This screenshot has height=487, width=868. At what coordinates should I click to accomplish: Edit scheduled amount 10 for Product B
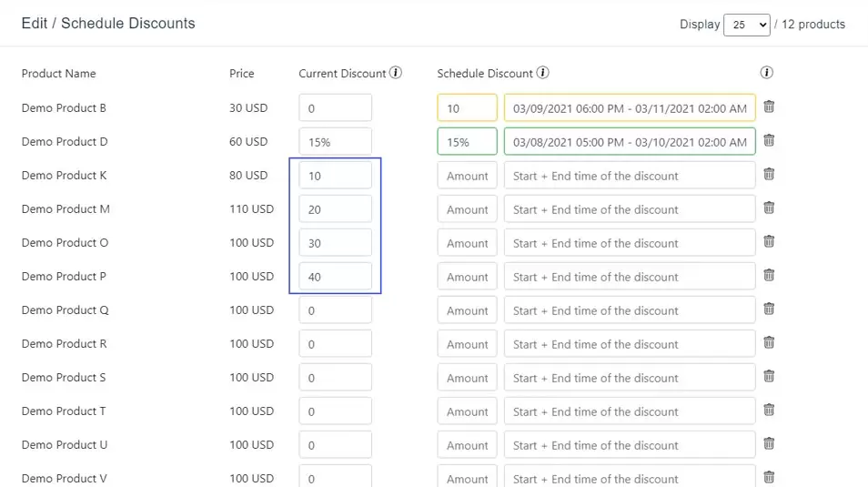(468, 108)
